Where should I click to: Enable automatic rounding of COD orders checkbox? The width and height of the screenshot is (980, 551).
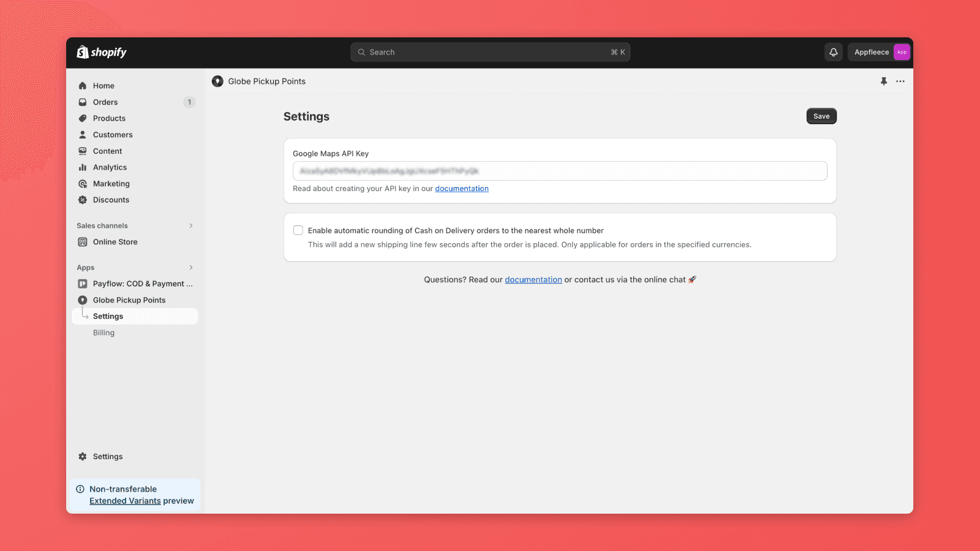(x=298, y=230)
